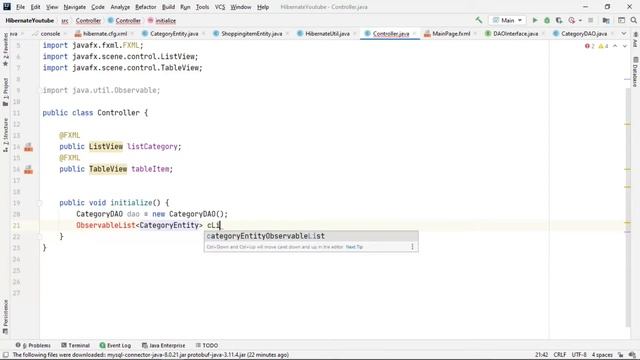The width and height of the screenshot is (640, 360).
Task: Open the Ant tool window strip
Action: (635, 40)
